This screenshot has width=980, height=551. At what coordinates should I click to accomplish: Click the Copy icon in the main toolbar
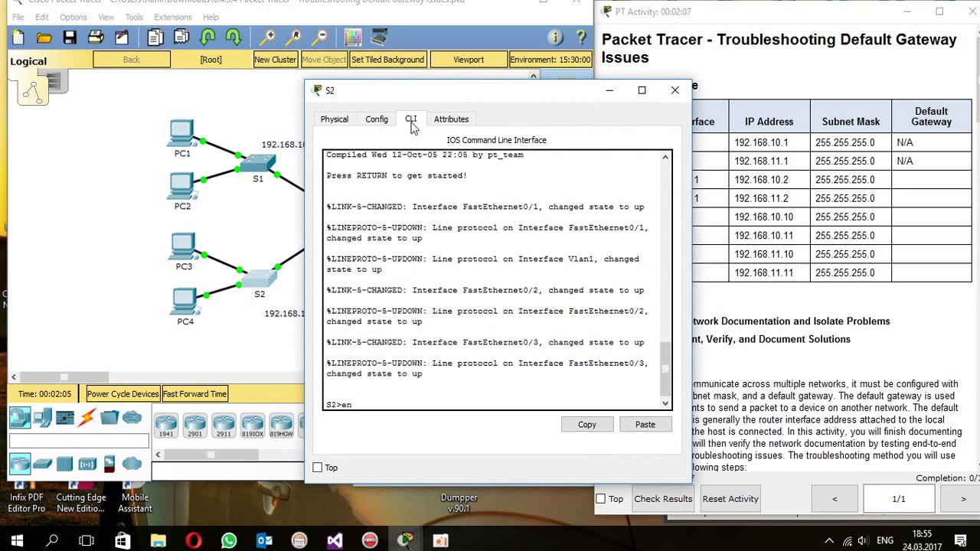pos(155,37)
